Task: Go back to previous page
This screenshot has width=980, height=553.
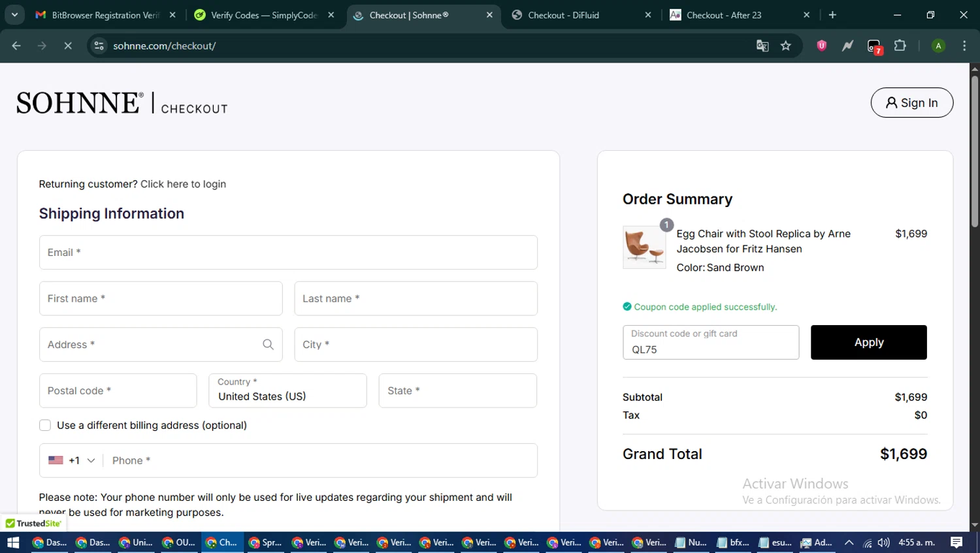Action: tap(16, 46)
